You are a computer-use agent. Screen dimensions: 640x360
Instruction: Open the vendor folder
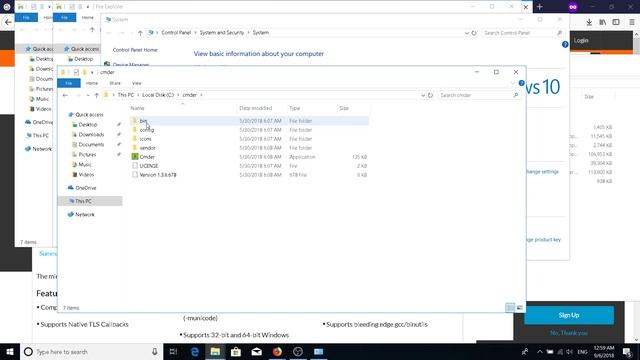tap(147, 148)
